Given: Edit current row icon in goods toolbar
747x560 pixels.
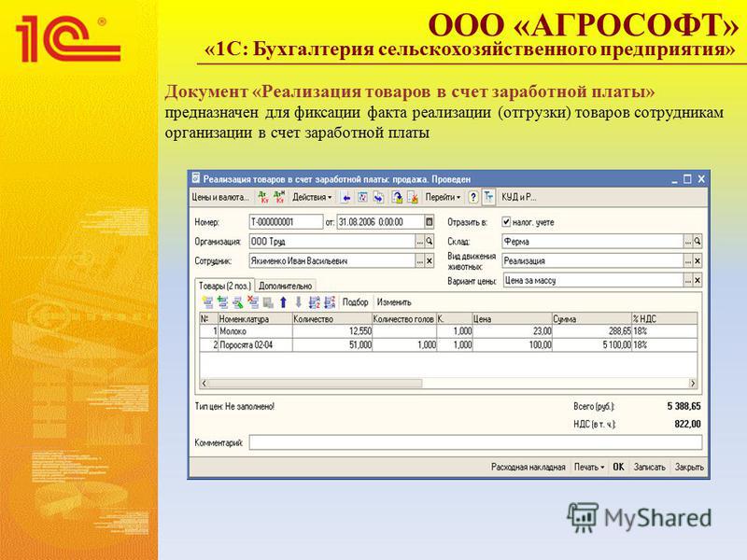Looking at the screenshot, I should (x=238, y=301).
